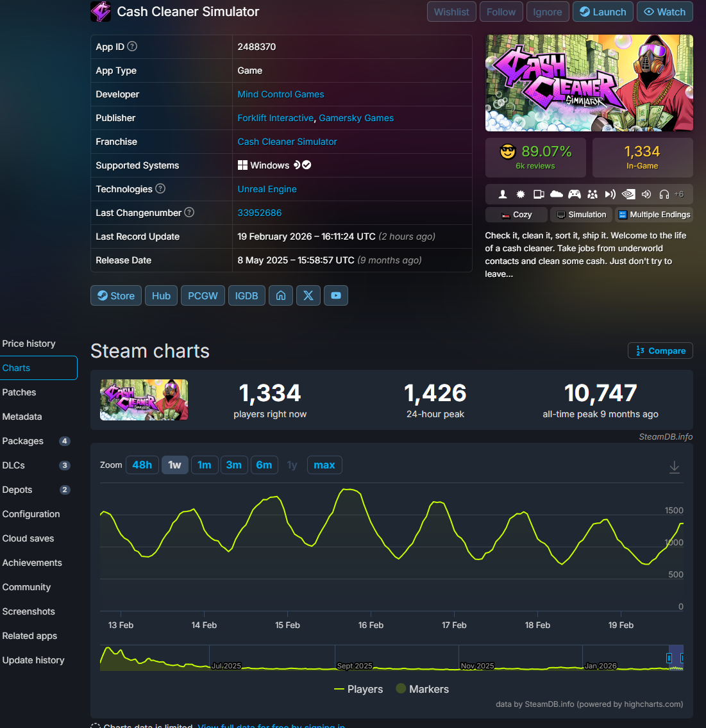Viewport: 706px width, 728px height.
Task: Click the help icon next to Technologies
Action: point(160,188)
